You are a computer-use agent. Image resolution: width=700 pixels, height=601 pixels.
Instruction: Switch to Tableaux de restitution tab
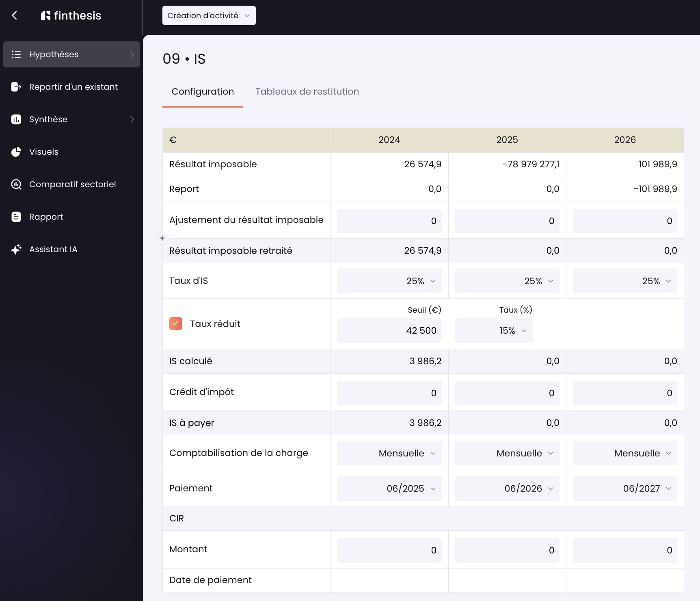[307, 92]
